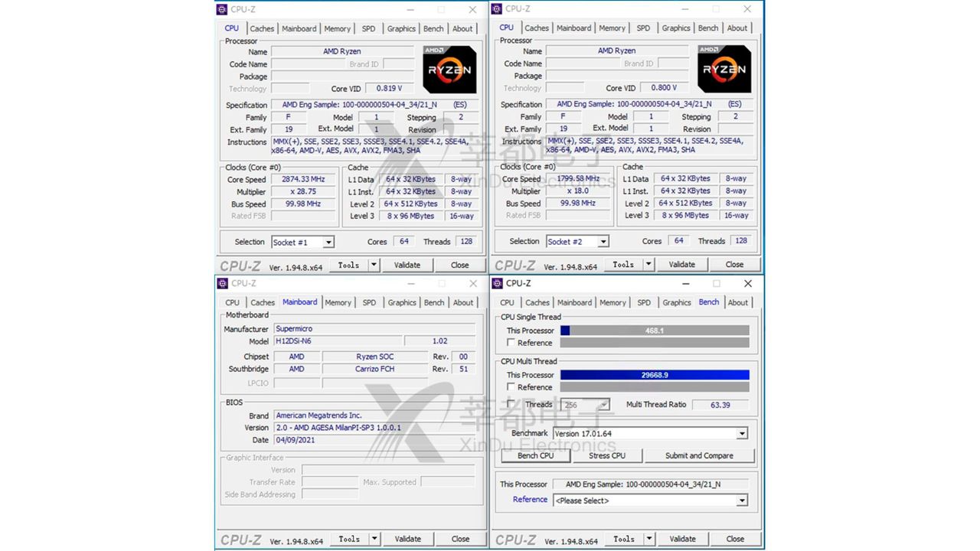Image resolution: width=980 pixels, height=551 pixels.
Task: Open Bench tab in Socket #1 window
Action: (433, 28)
